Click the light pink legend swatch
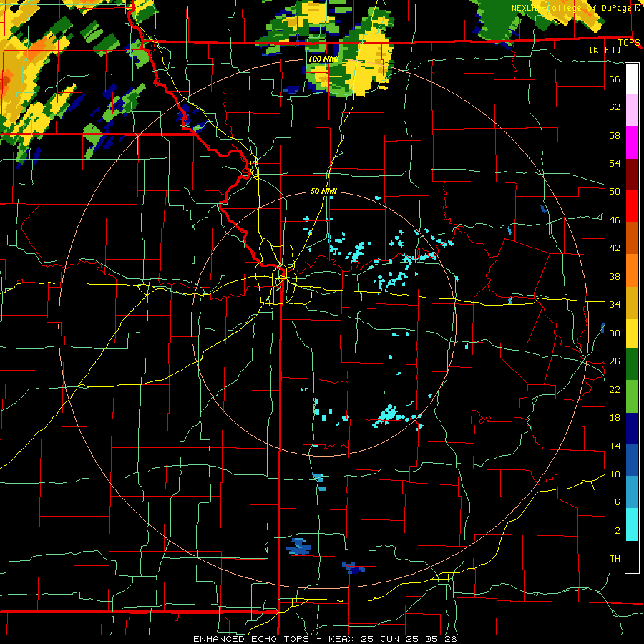644x644 pixels. [632, 110]
